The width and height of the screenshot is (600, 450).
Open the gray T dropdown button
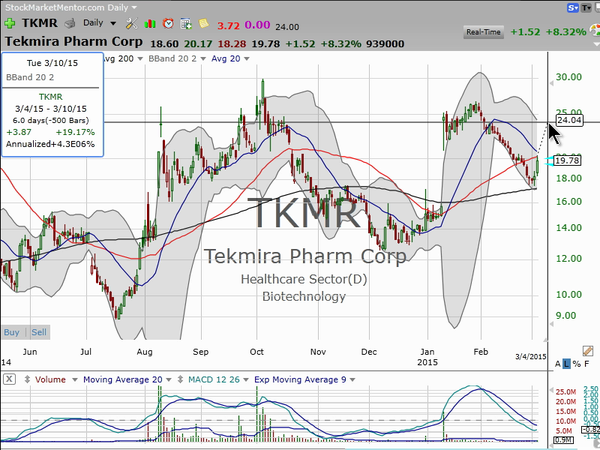[586, 7]
